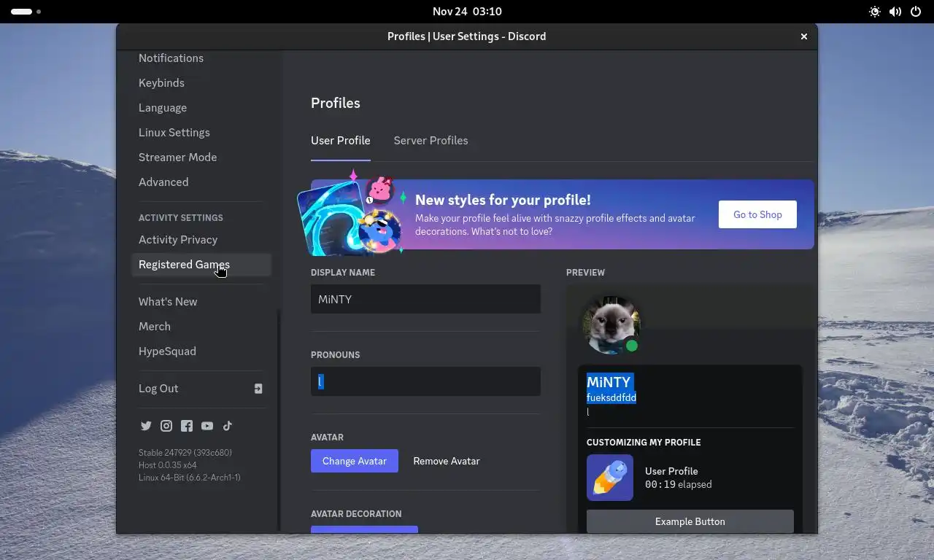Viewport: 934px width, 560px height.
Task: Click the pencil activity icon in the preview
Action: (x=610, y=478)
